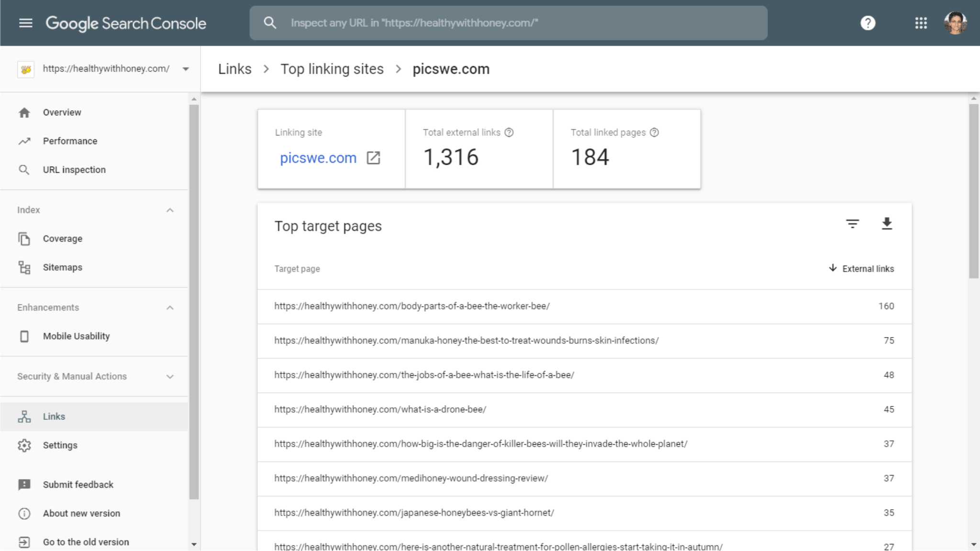This screenshot has width=980, height=551.
Task: Select the body-parts-of-a-bee-the-worker-bee row
Action: [584, 306]
